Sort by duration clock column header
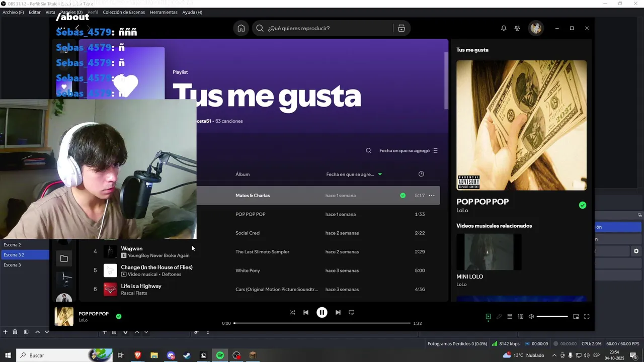Viewport: 644px width, 362px height. pyautogui.click(x=421, y=174)
